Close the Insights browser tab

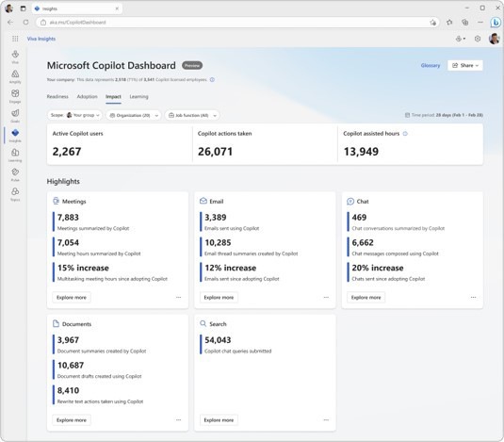pos(117,8)
